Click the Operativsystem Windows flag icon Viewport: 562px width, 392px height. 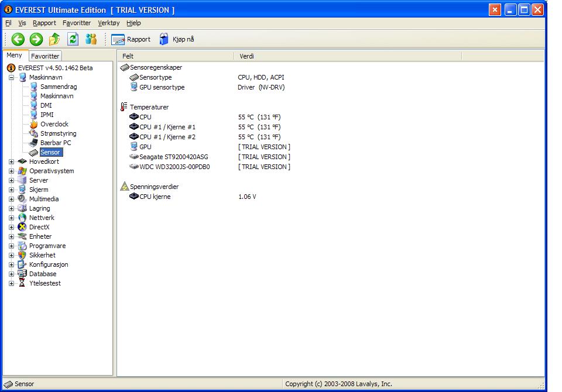(x=22, y=171)
